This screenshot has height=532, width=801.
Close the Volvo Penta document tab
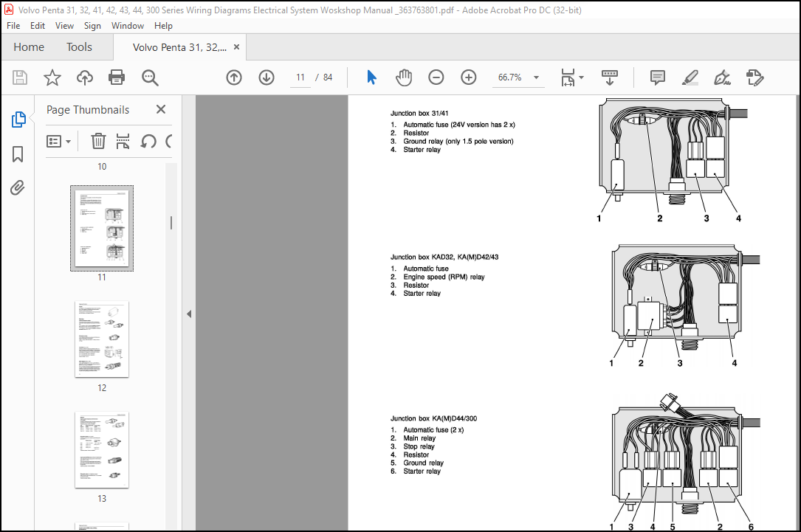[x=236, y=47]
